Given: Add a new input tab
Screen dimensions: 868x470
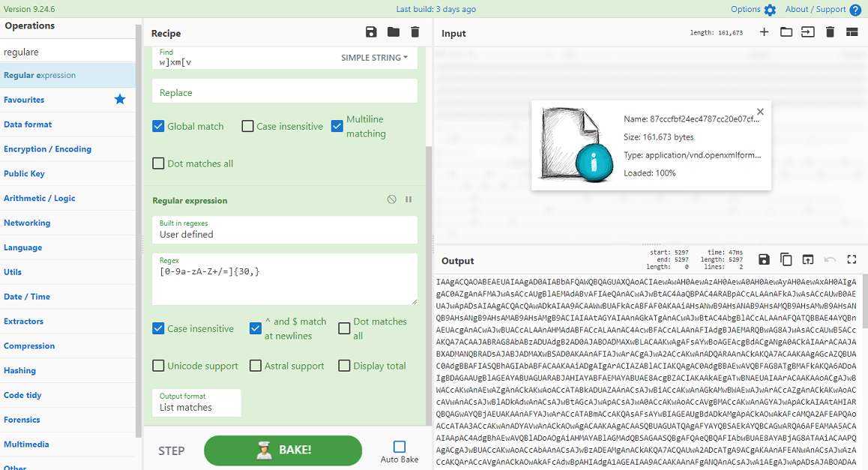Looking at the screenshot, I should 764,32.
